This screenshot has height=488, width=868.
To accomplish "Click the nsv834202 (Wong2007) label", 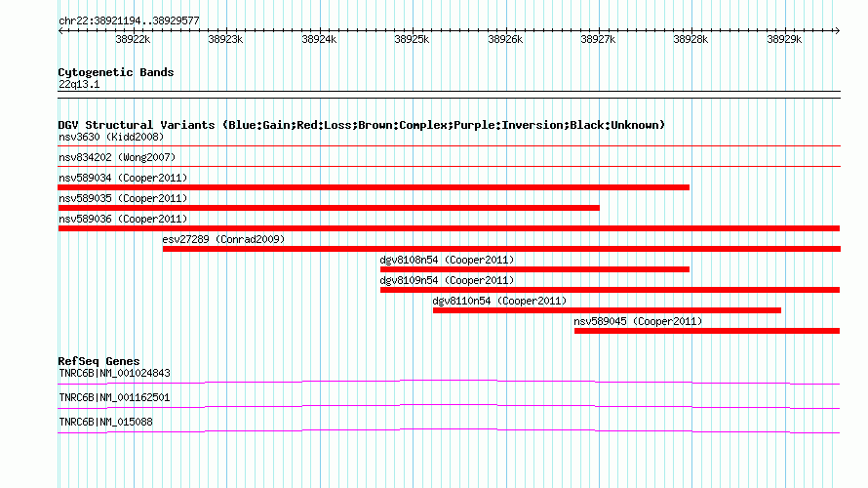I will point(117,157).
